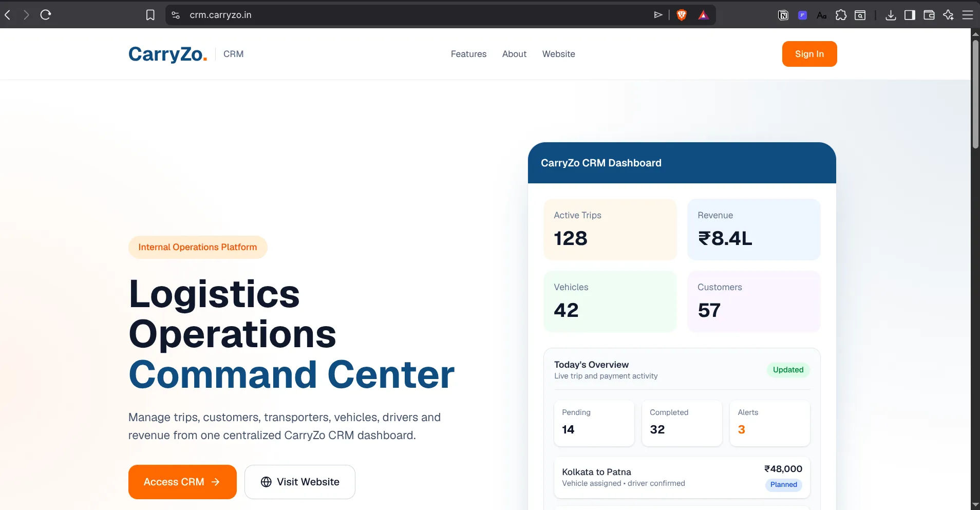The height and width of the screenshot is (510, 980).
Task: Click the Command Center headline text
Action: pyautogui.click(x=292, y=374)
